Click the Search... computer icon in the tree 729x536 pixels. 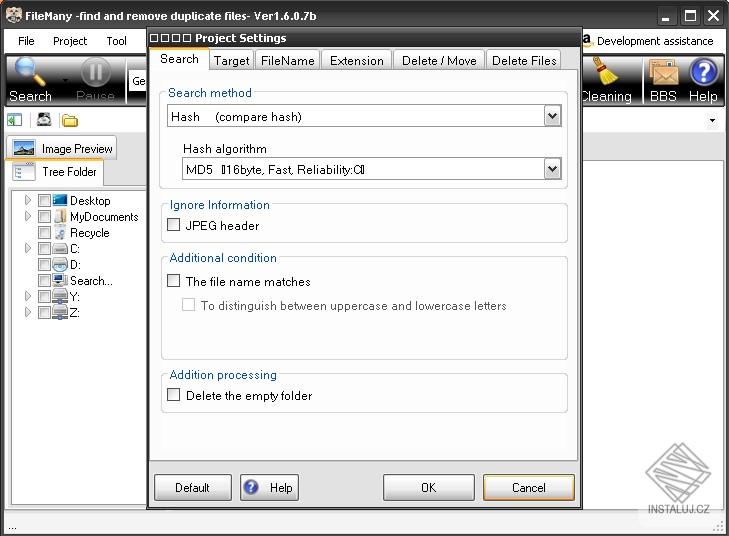coord(60,280)
